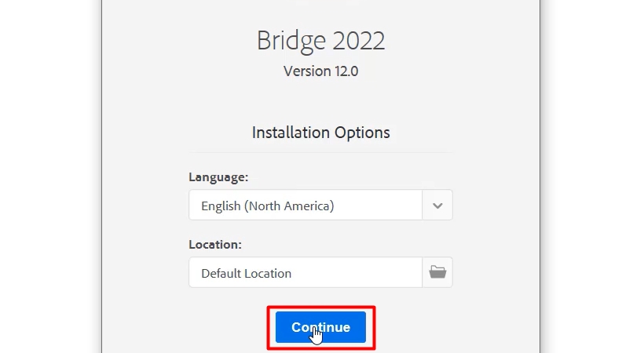Click the 2022 year in the title
Viewport: 644px width, 353px height.
(357, 41)
